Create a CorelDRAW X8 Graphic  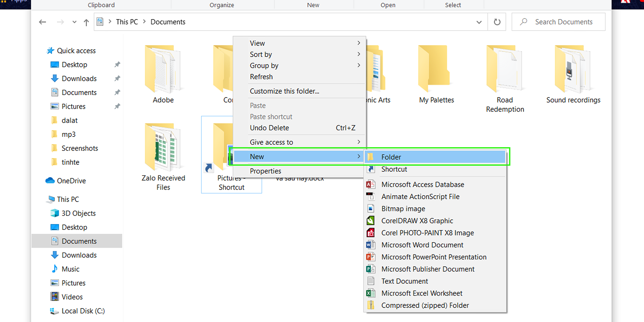coord(435,221)
